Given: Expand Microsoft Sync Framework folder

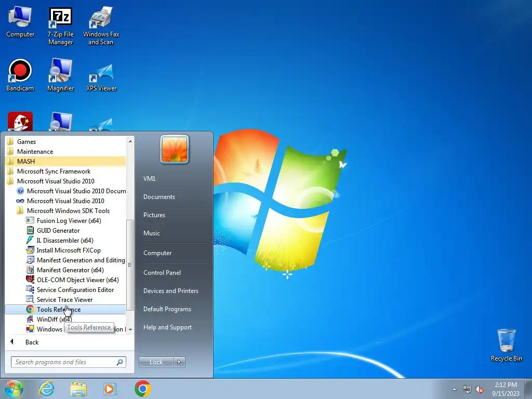Looking at the screenshot, I should pos(65,171).
